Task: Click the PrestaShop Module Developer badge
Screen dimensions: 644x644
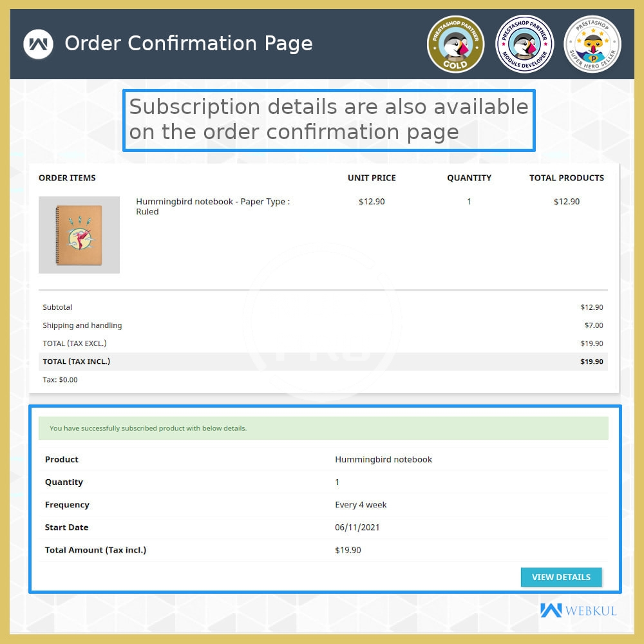Action: click(x=524, y=44)
